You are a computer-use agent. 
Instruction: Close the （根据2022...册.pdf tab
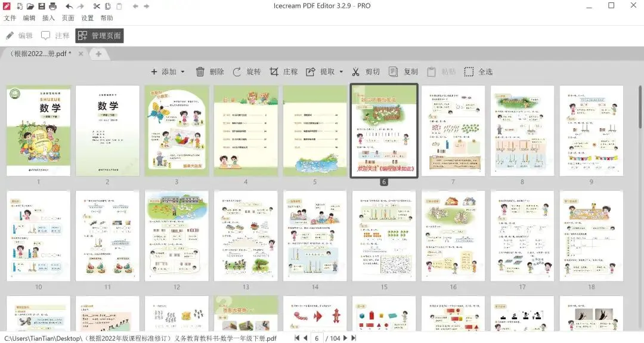click(x=81, y=54)
